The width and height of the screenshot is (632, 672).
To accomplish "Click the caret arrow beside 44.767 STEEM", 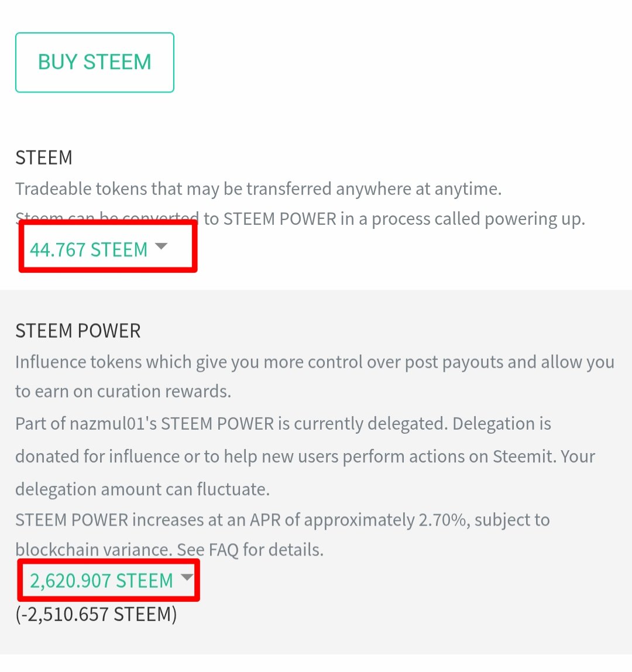I will pos(161,246).
